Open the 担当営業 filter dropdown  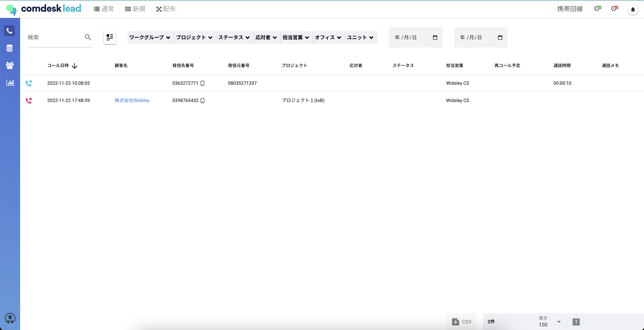(296, 37)
